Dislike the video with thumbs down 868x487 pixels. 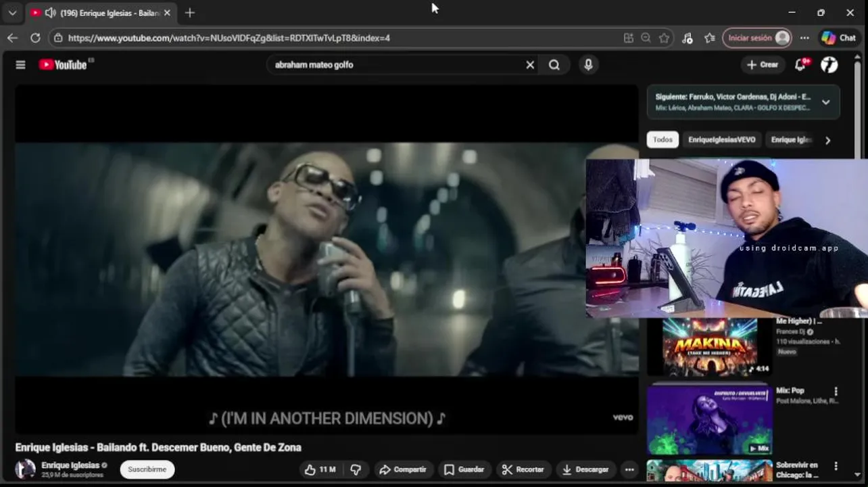coord(356,469)
